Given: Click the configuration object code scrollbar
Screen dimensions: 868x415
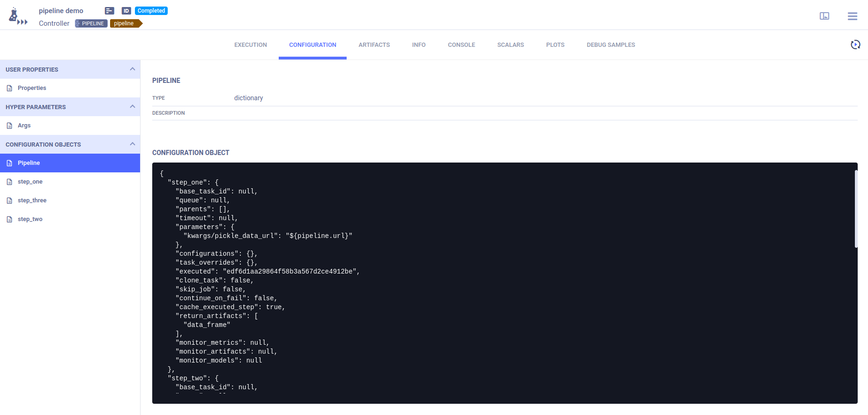Looking at the screenshot, I should click(855, 209).
